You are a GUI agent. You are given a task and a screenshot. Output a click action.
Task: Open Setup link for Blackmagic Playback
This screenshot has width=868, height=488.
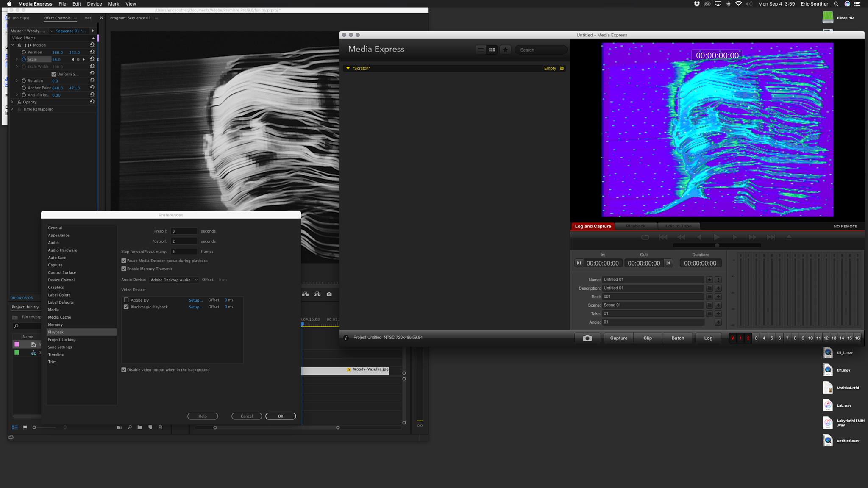coord(195,307)
